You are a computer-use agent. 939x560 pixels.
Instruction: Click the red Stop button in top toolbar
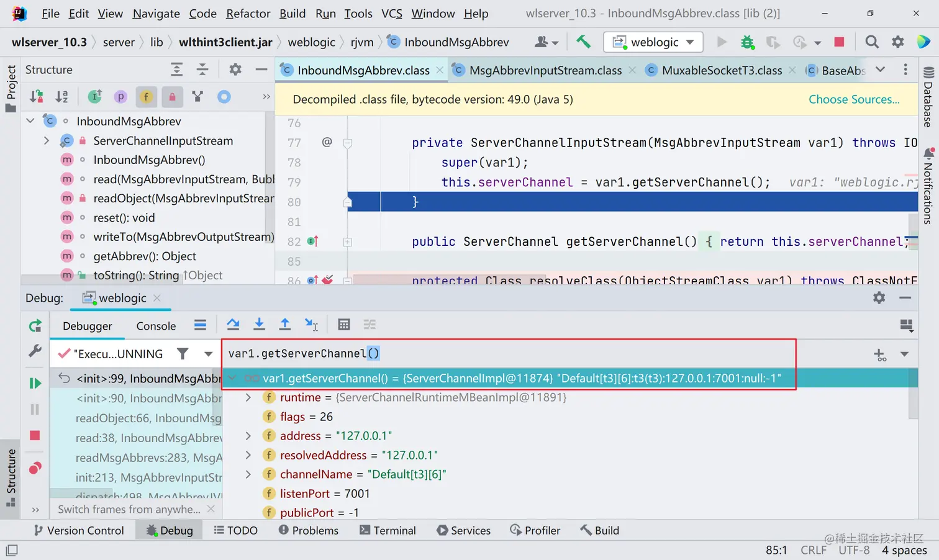[x=839, y=42]
